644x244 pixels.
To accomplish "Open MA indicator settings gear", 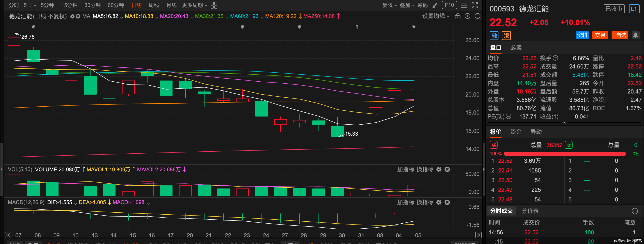I will click(x=72, y=16).
